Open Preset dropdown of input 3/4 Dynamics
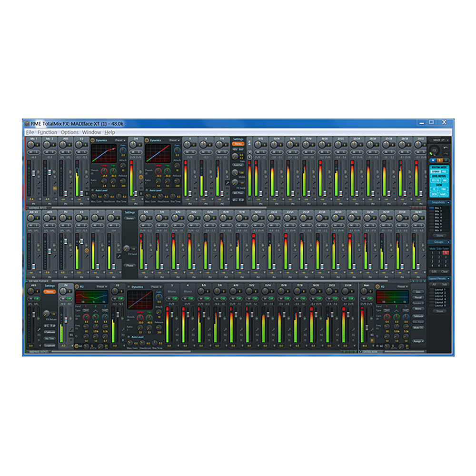 (174, 140)
